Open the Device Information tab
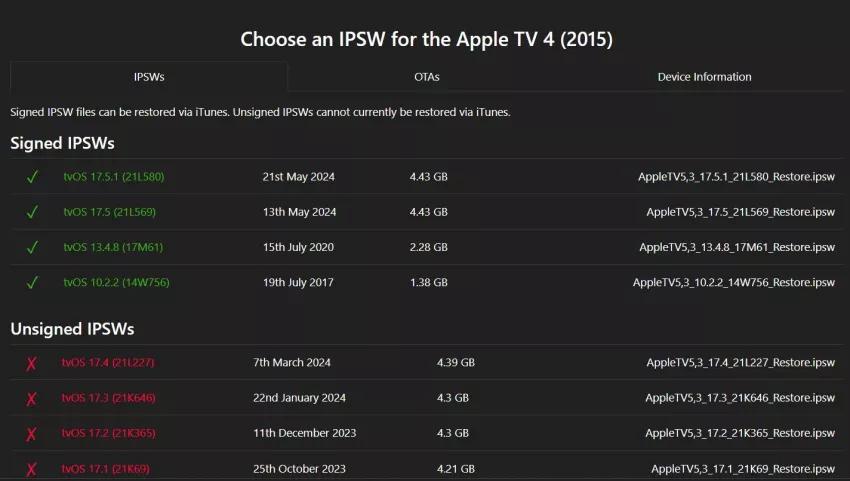The width and height of the screenshot is (850, 481). pyautogui.click(x=704, y=77)
